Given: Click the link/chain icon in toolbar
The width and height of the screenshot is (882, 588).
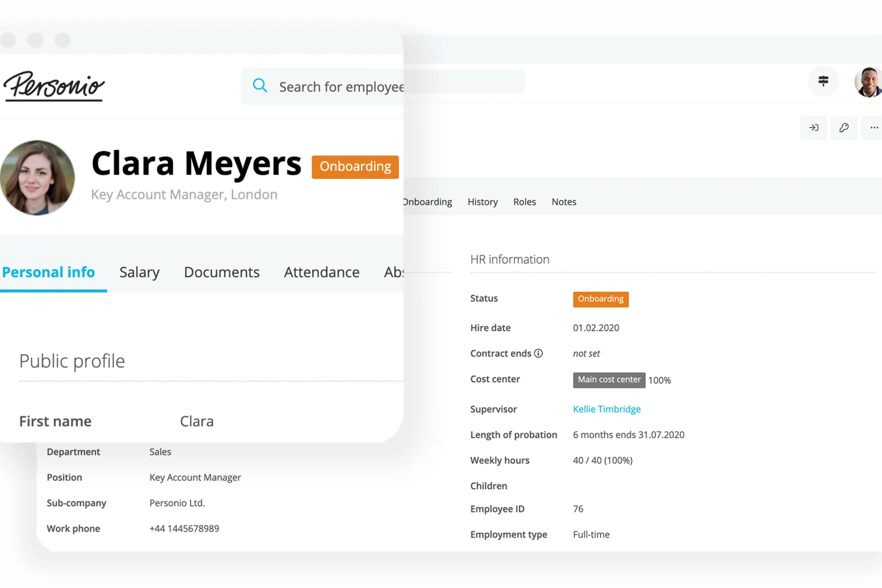Looking at the screenshot, I should (x=844, y=128).
